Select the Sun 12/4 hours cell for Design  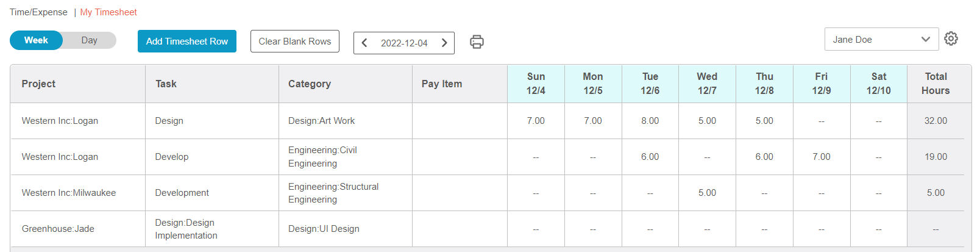click(536, 121)
